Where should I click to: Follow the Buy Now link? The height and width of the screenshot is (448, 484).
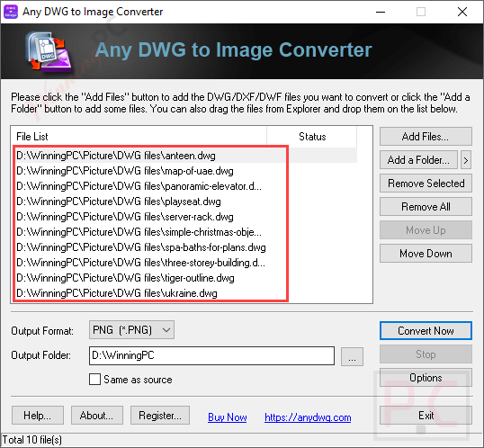tap(228, 417)
